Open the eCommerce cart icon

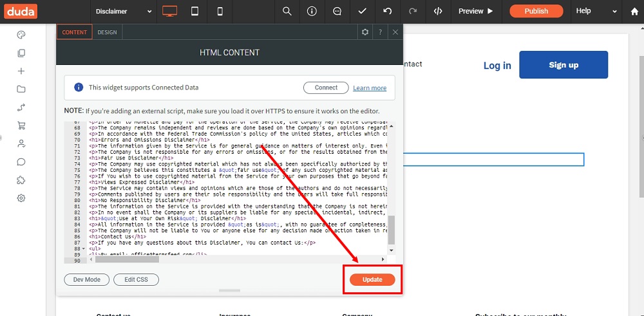(21, 125)
